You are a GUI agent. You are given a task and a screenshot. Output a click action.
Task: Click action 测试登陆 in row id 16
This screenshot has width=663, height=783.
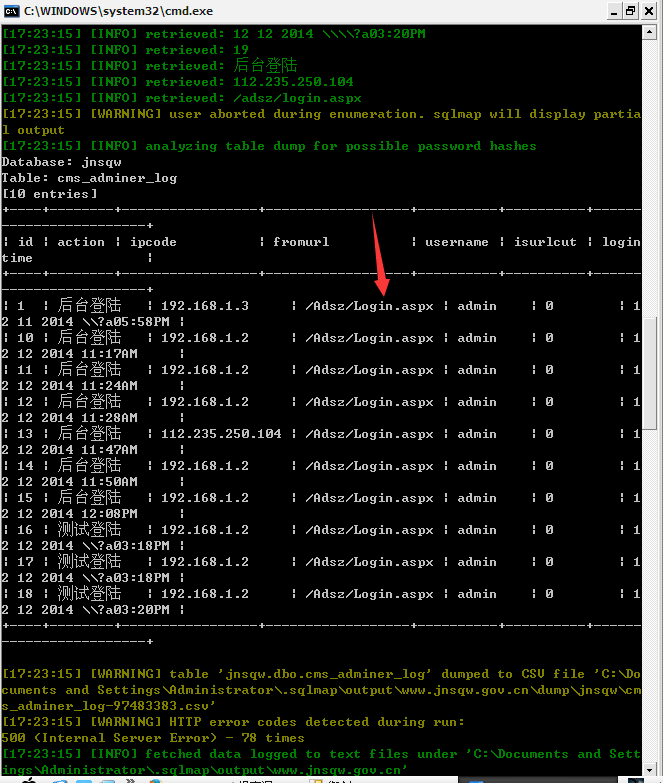(x=89, y=529)
